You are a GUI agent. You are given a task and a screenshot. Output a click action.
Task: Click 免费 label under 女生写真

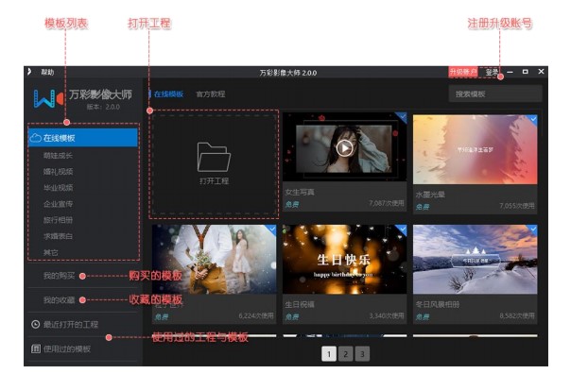pyautogui.click(x=292, y=205)
